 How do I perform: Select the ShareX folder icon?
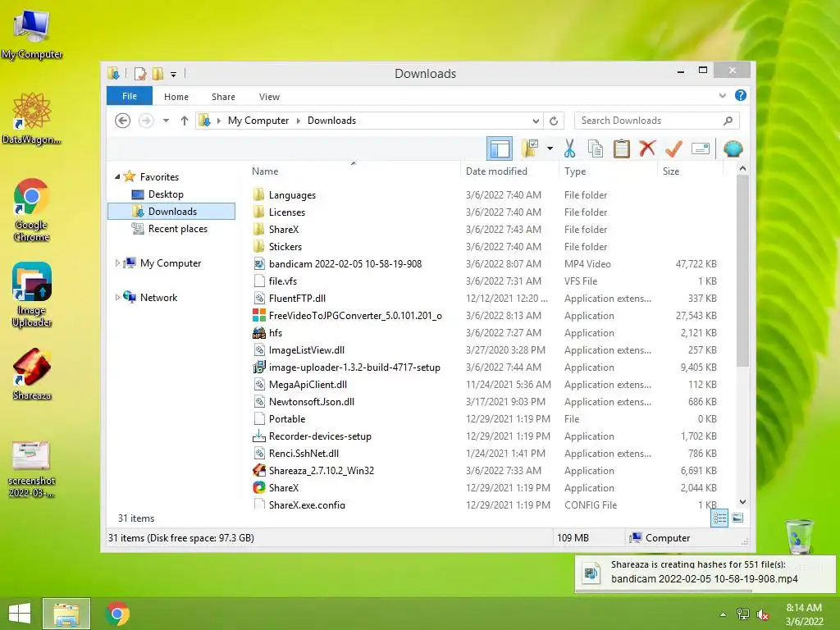pos(258,230)
